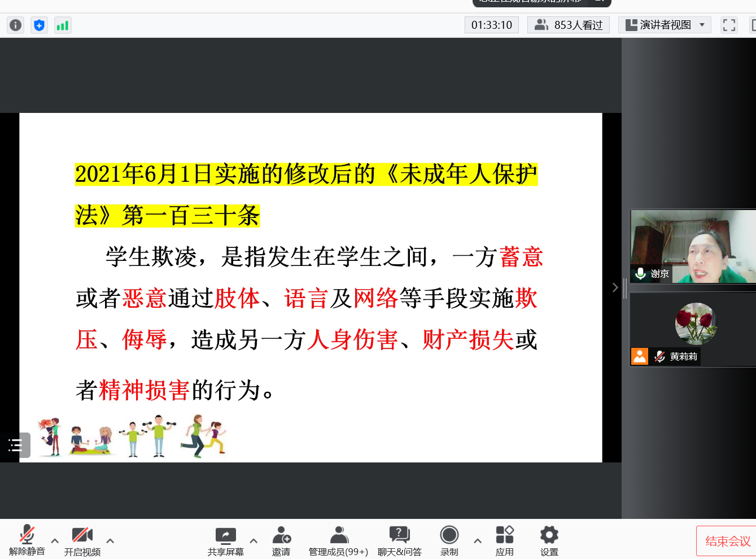
Task: Click the blue security shield icon
Action: pos(39,25)
